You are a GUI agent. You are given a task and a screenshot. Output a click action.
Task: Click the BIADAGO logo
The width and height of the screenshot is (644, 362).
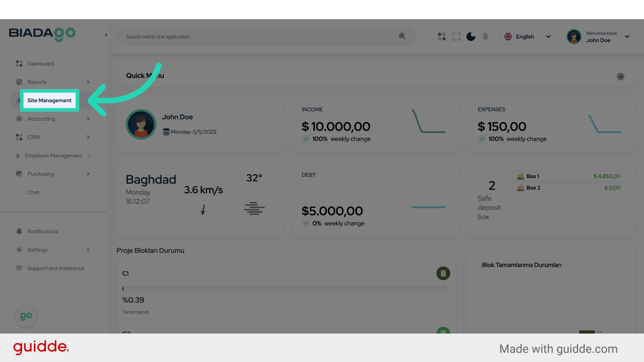coord(42,34)
